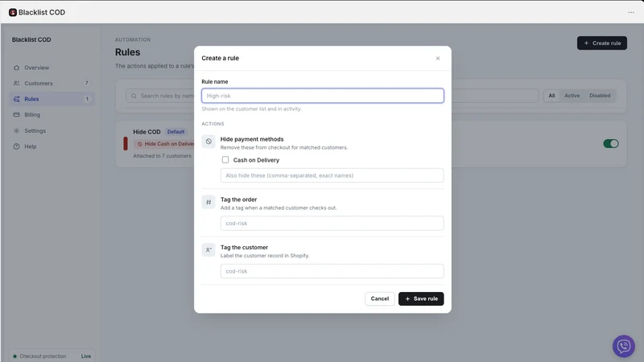Click the Create rule button at top right
Screen dimensions: 644x362
point(601,43)
